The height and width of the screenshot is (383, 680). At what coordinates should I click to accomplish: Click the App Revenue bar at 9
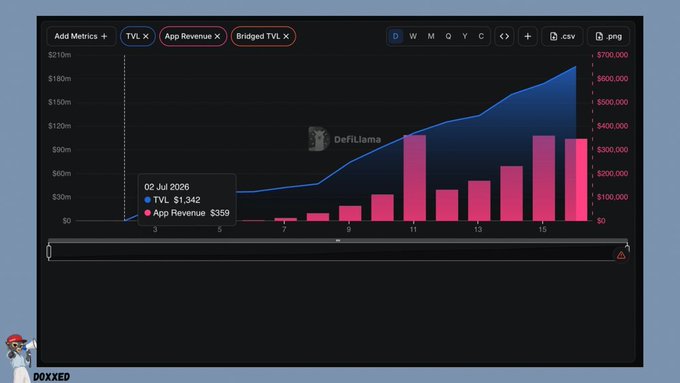click(x=350, y=213)
